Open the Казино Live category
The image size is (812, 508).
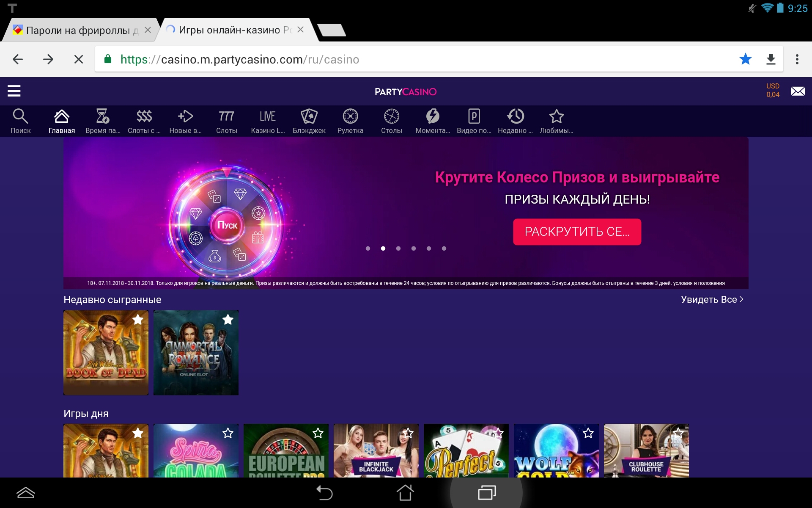(268, 121)
